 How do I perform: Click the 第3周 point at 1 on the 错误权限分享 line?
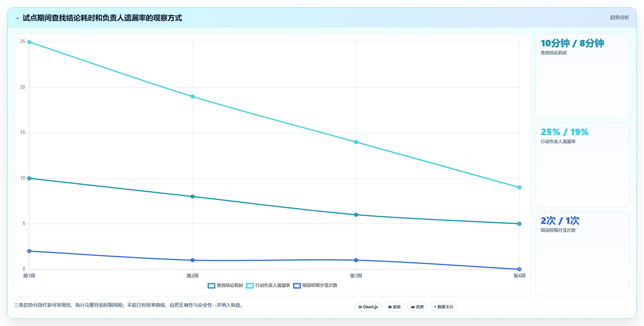coord(356,260)
